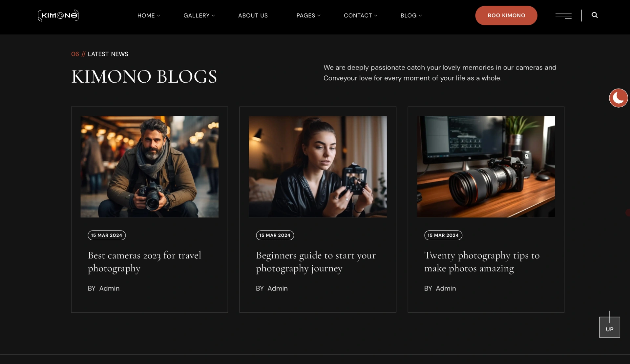This screenshot has width=630, height=364.
Task: Click the BOO KIMONO button
Action: [506, 15]
